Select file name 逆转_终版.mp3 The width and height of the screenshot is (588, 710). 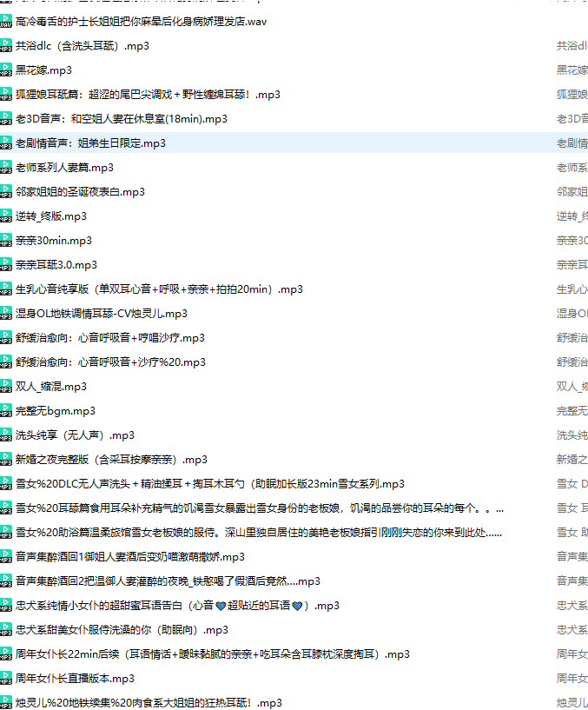click(51, 216)
